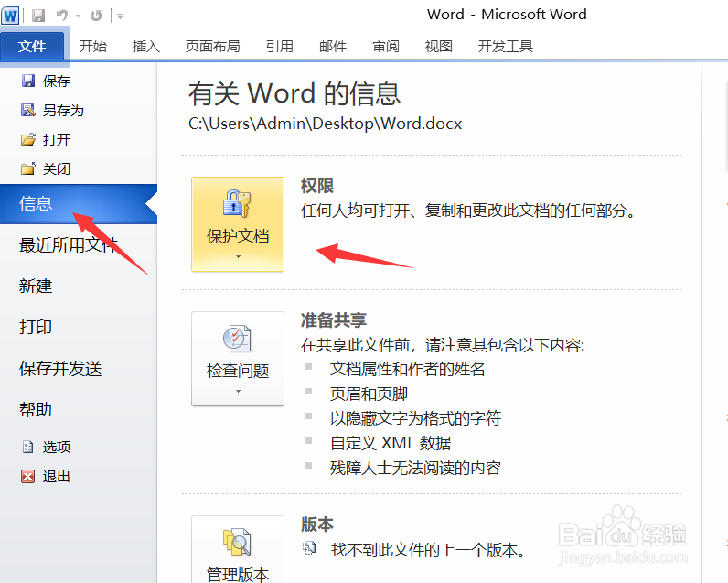Click the 有关 Word 的信息 title
The image size is (728, 583).
[x=294, y=93]
